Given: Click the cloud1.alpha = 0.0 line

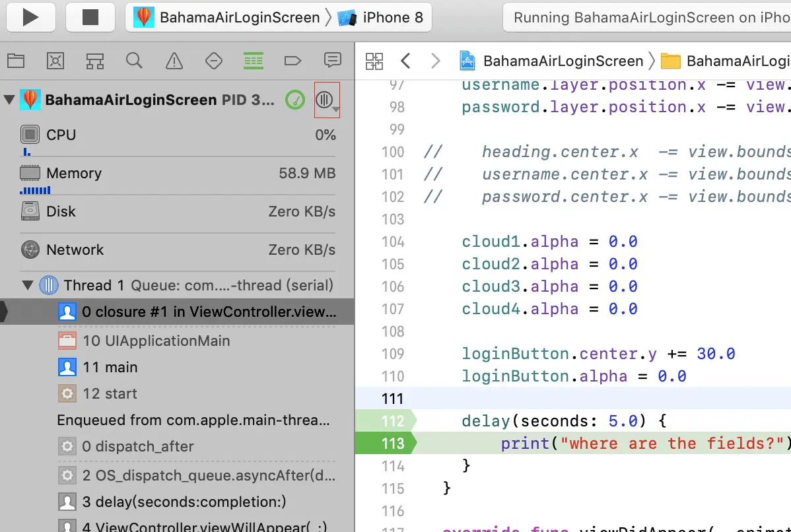Looking at the screenshot, I should click(x=549, y=242).
